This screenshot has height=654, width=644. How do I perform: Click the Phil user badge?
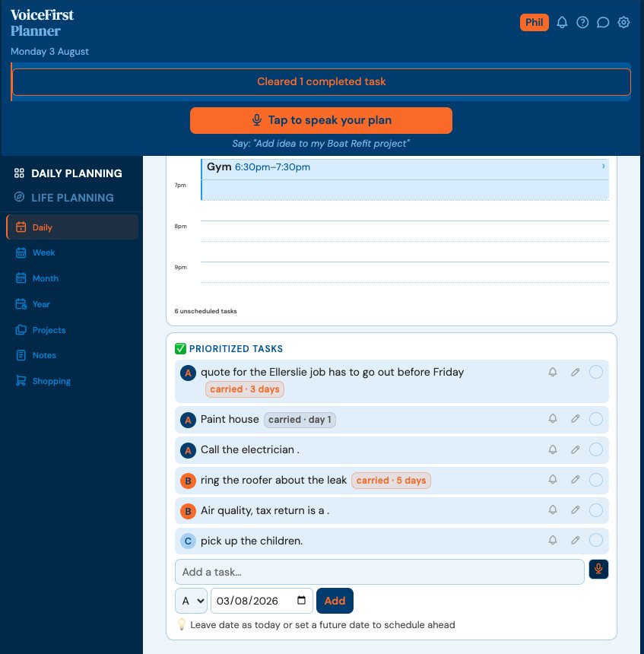(534, 23)
